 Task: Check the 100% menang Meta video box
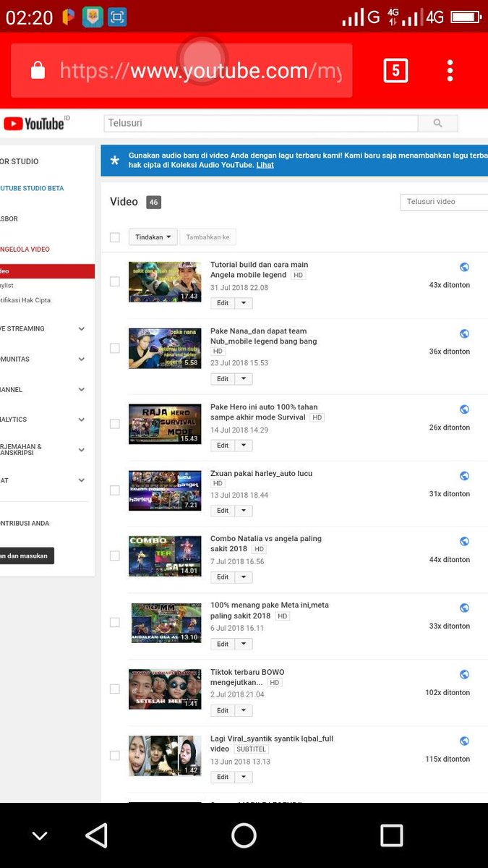tap(114, 622)
